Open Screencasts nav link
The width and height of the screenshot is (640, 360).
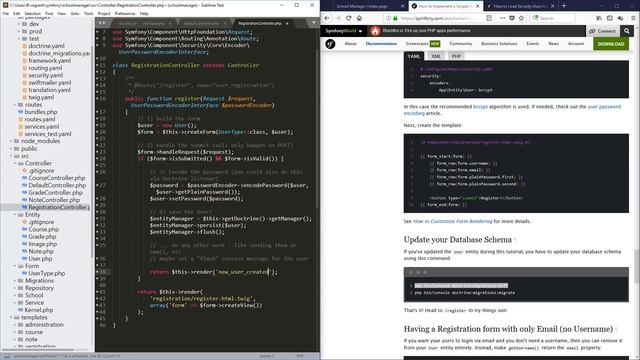pos(417,44)
